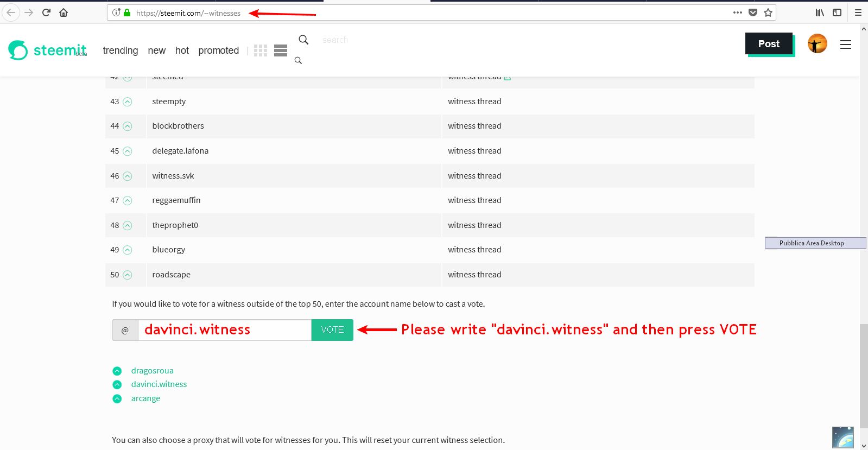Screen dimensions: 868x450
Task: Open blueorgy witness profile
Action: click(169, 250)
